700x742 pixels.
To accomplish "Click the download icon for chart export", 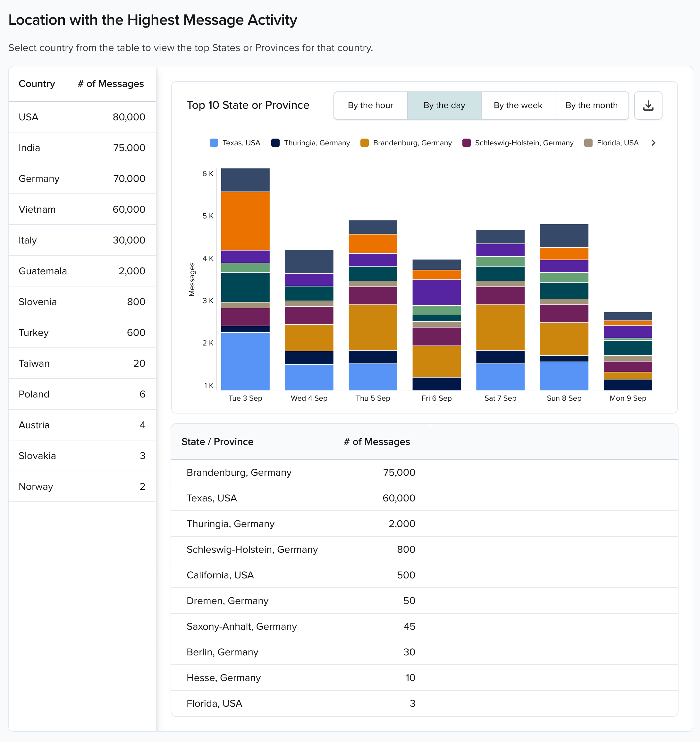I will [649, 105].
